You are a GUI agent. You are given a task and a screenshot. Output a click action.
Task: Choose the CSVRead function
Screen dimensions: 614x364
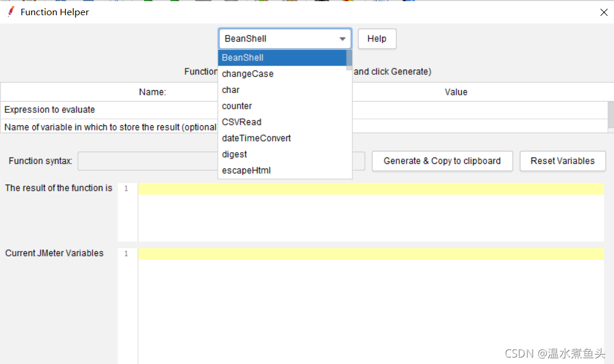point(282,122)
